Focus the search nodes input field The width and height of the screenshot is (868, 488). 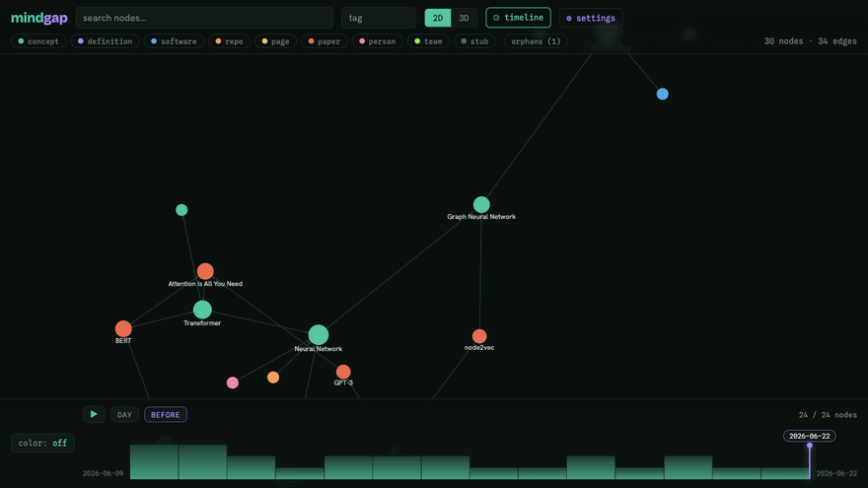[x=204, y=18]
